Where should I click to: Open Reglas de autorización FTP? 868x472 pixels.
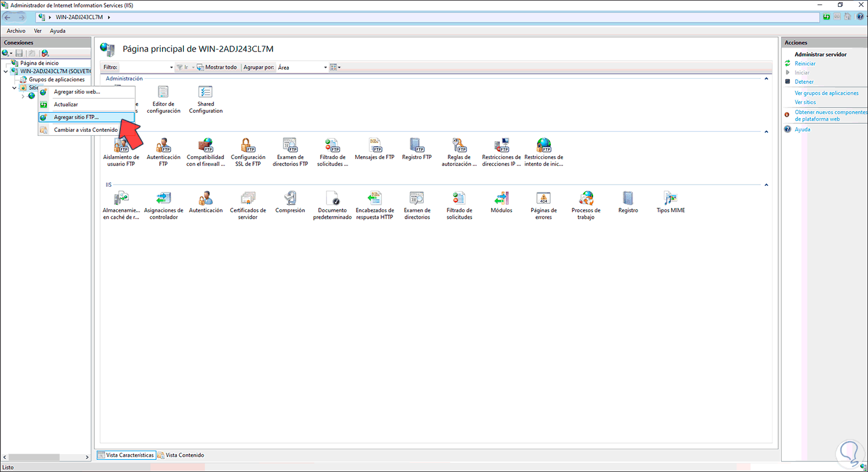pos(459,153)
